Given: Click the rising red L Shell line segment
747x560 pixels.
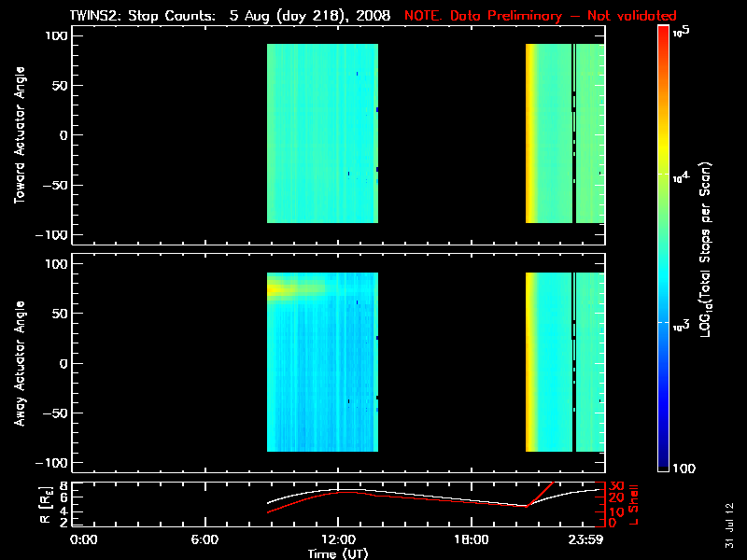Looking at the screenshot, I should 540,495.
